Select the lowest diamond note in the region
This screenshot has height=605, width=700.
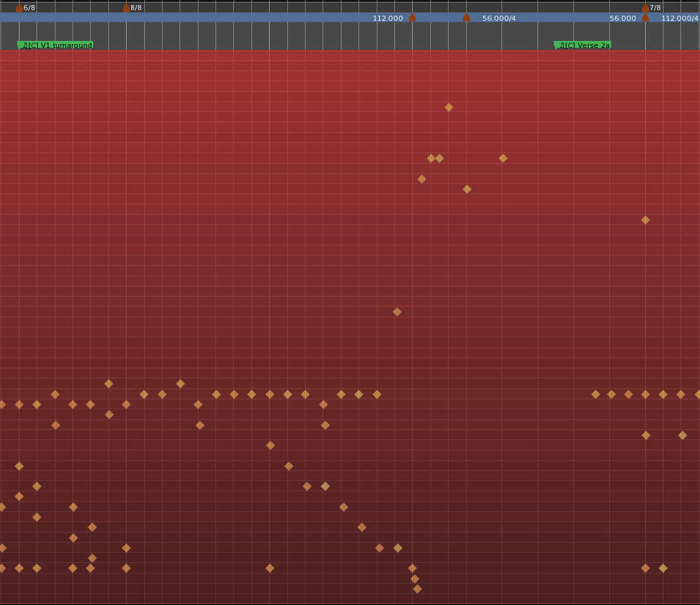point(417,589)
